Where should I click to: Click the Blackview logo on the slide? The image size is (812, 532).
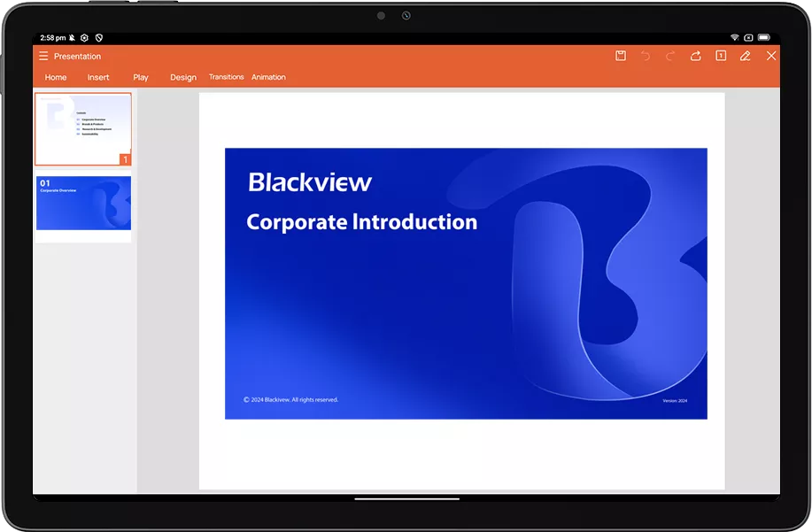(x=310, y=182)
